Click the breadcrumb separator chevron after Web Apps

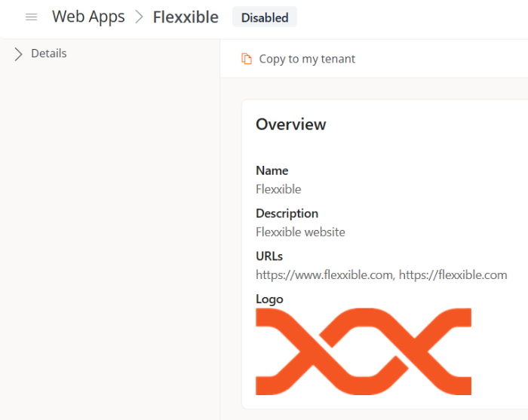(139, 17)
